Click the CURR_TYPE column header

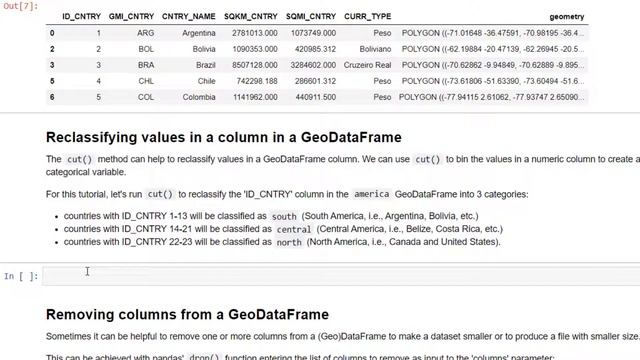pos(367,17)
